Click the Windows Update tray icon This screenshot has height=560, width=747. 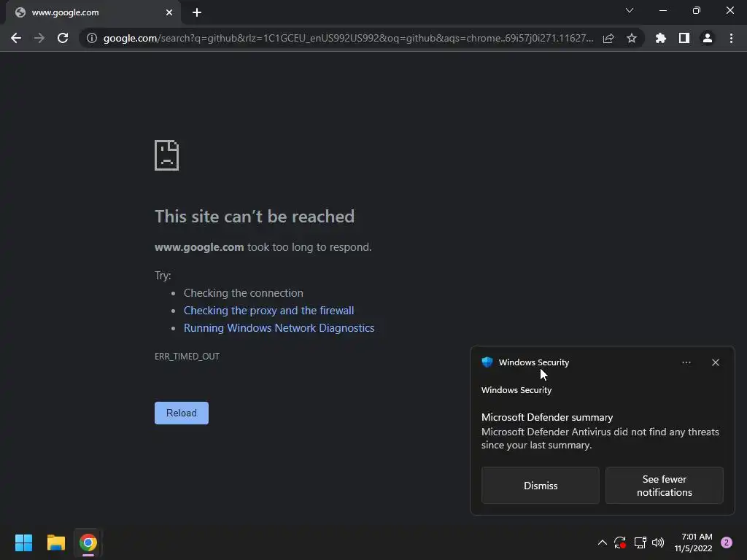coord(620,542)
